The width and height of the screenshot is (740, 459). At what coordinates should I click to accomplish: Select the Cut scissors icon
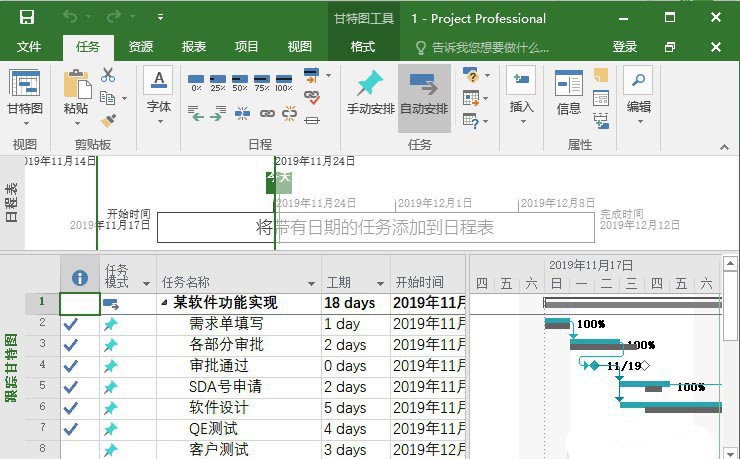click(x=108, y=75)
